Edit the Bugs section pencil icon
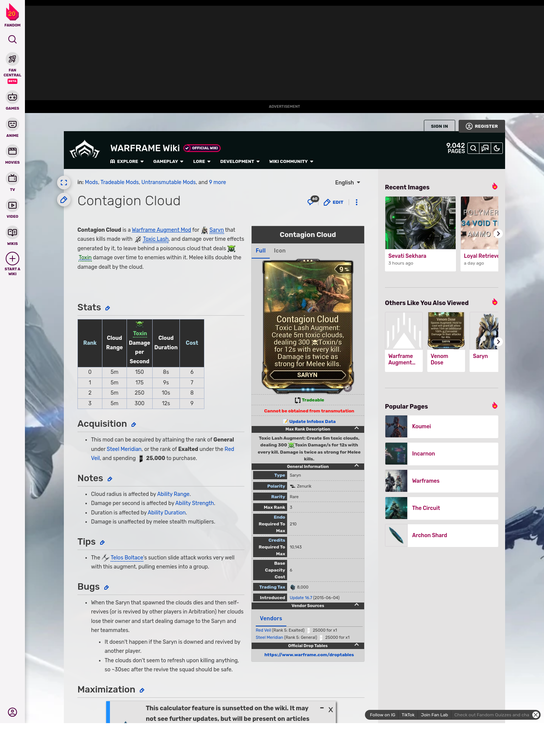 107,588
